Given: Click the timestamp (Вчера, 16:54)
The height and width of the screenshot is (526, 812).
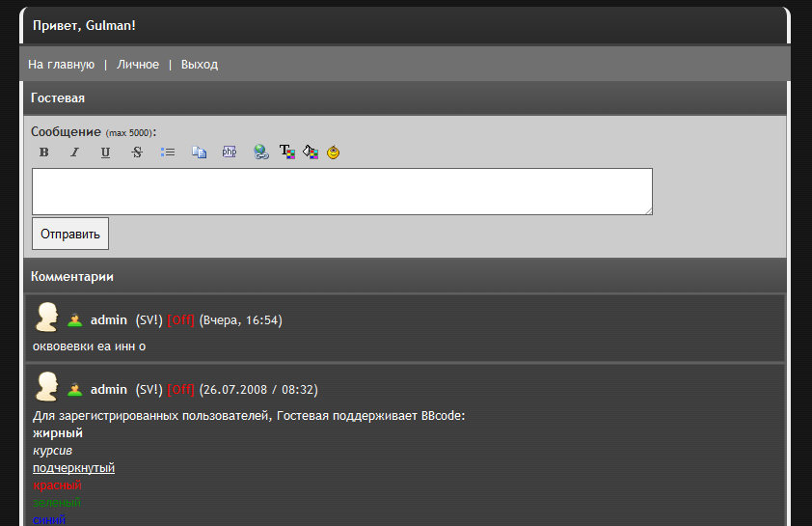Looking at the screenshot, I should pyautogui.click(x=241, y=320).
